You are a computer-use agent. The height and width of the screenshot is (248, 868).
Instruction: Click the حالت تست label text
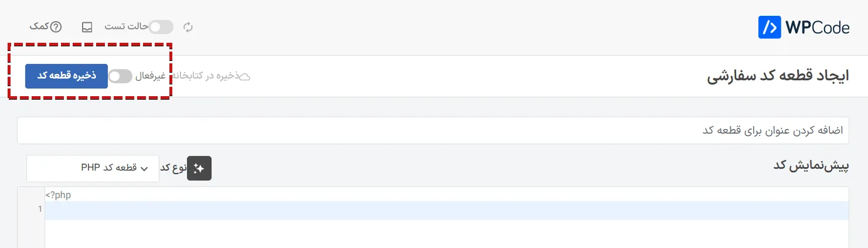pos(126,27)
